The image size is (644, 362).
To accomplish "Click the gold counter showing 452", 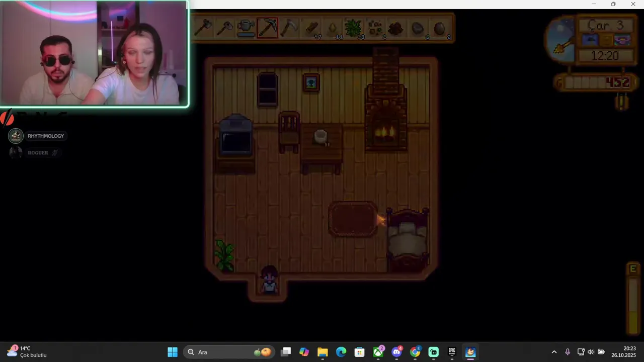I will [x=596, y=82].
